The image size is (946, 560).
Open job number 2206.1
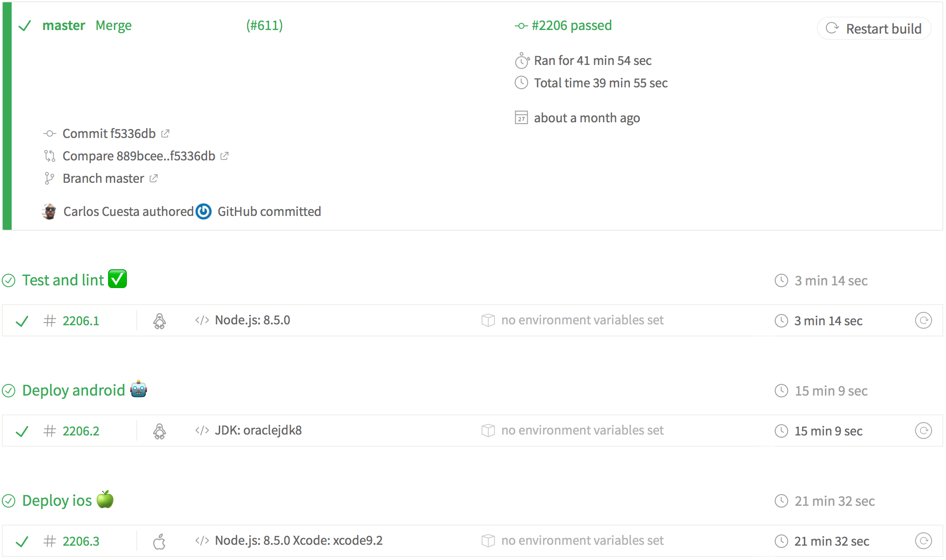click(81, 321)
